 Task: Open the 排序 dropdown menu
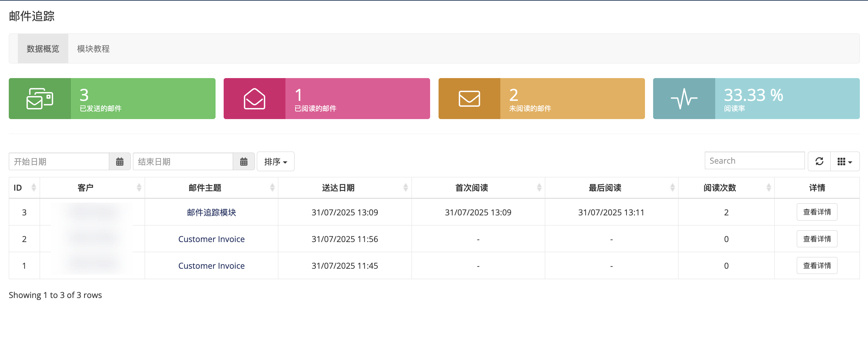click(275, 161)
